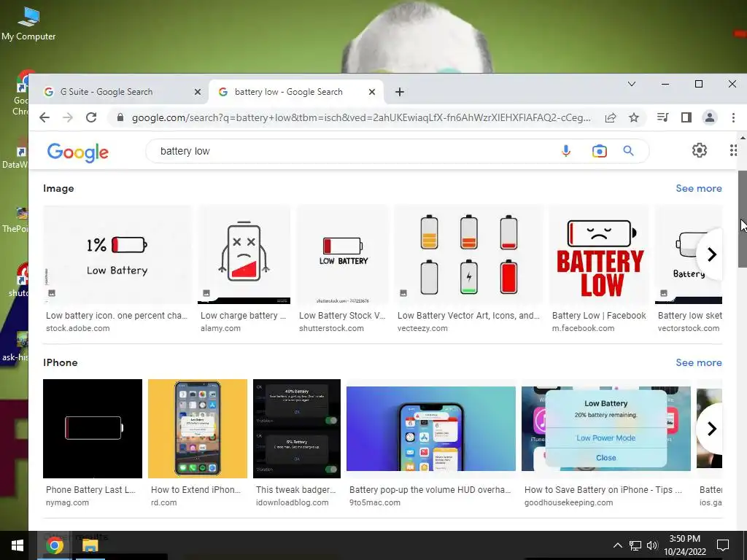747x560 pixels.
Task: Open Google apps grid
Action: click(x=734, y=150)
